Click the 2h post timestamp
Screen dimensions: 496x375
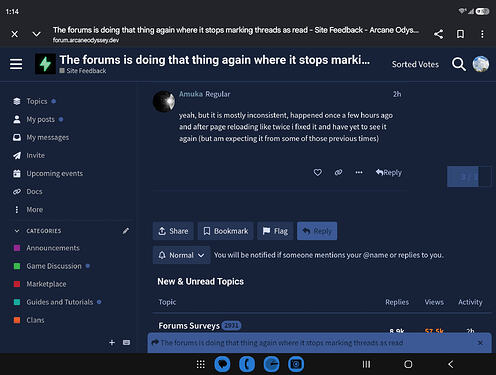coord(397,94)
